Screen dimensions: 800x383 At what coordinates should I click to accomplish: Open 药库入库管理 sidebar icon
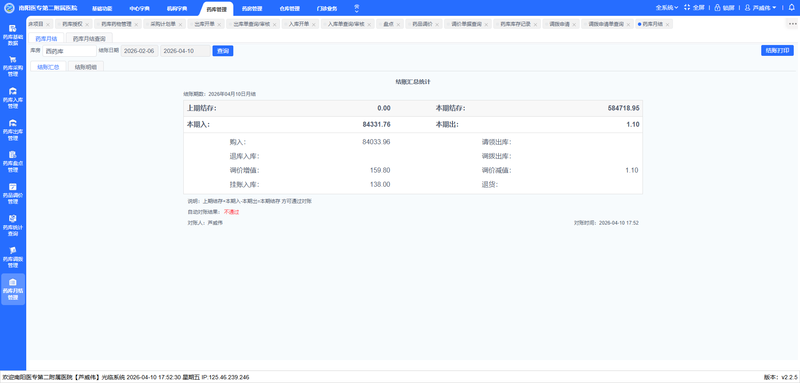click(13, 91)
